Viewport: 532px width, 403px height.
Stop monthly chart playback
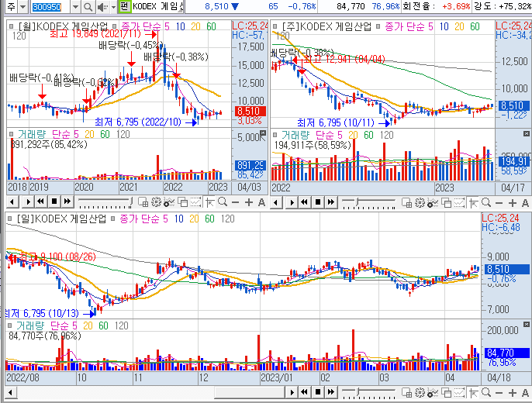(54, 202)
